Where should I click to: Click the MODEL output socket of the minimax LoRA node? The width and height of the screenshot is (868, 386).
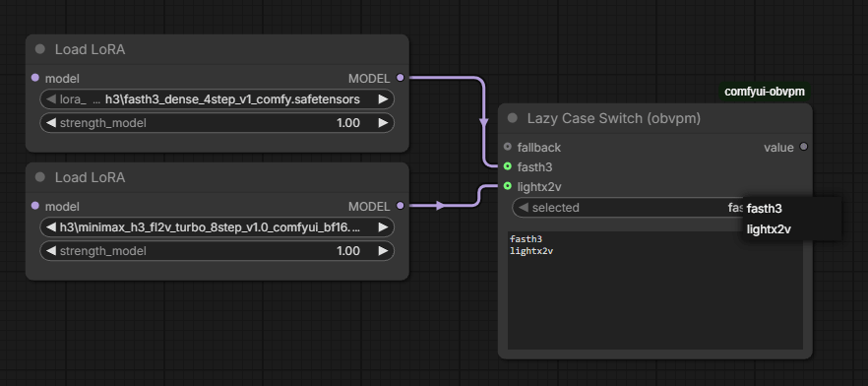401,206
